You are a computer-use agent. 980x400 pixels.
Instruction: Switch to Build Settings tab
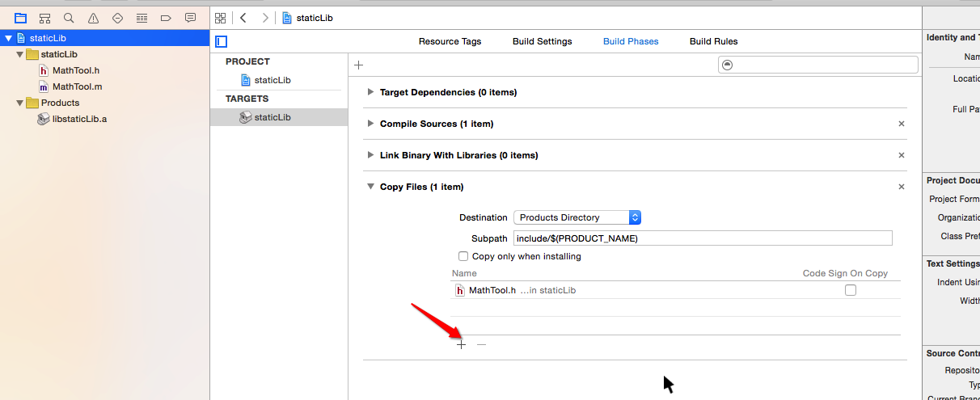542,41
